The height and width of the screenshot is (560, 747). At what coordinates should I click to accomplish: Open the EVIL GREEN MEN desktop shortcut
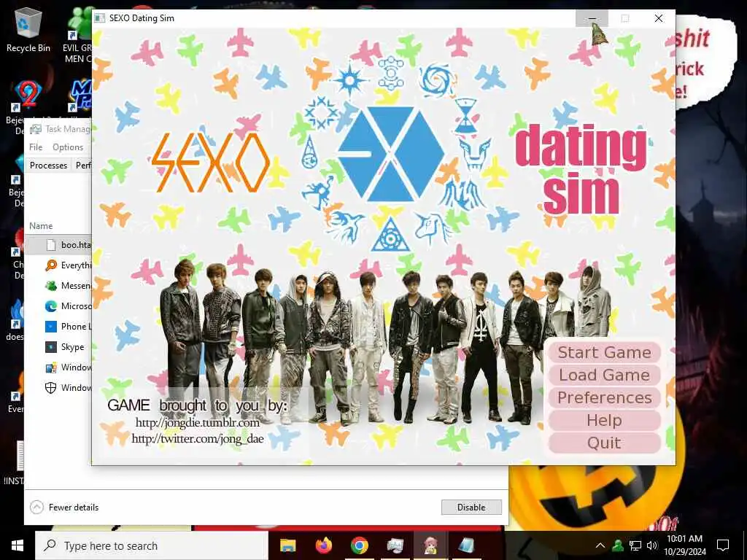(x=77, y=34)
